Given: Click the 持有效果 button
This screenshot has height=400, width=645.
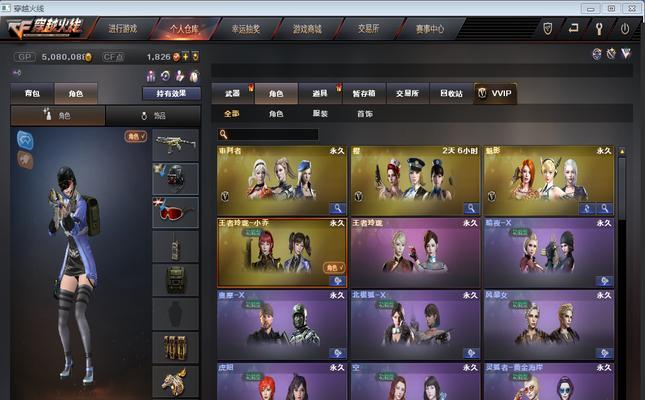Looking at the screenshot, I should tap(172, 93).
